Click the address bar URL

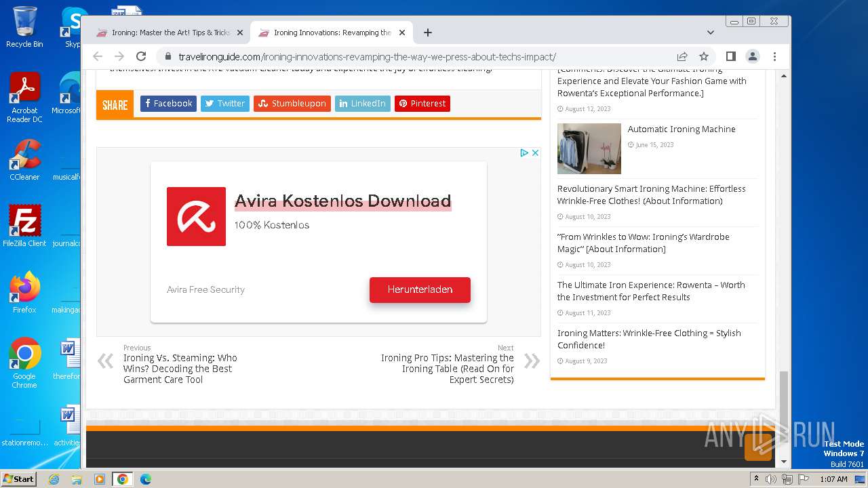367,57
